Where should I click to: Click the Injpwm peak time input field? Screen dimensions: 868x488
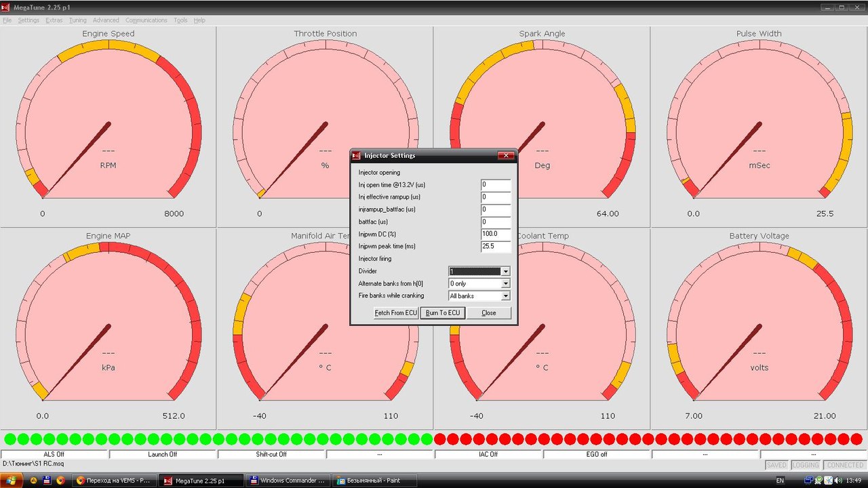(x=495, y=247)
